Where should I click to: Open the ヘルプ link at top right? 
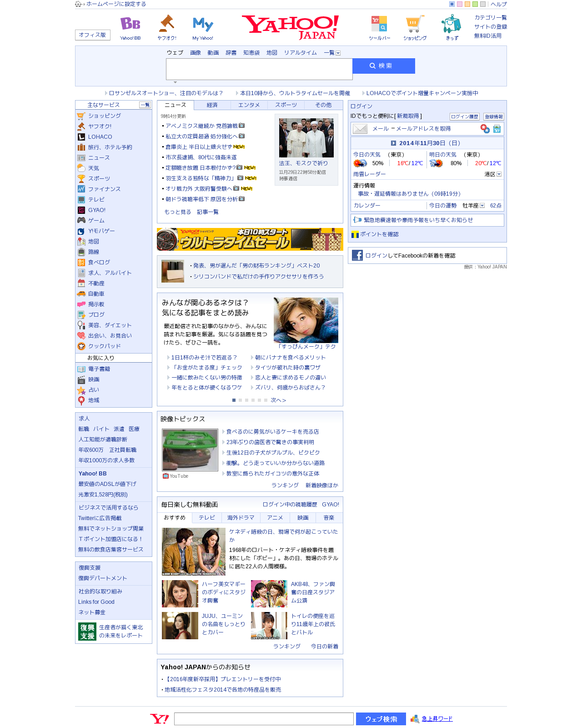coord(499,4)
